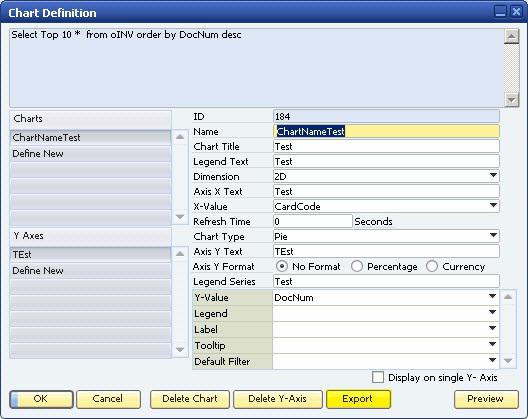This screenshot has height=419, width=528.
Task: Click the Preview button
Action: pos(486,399)
